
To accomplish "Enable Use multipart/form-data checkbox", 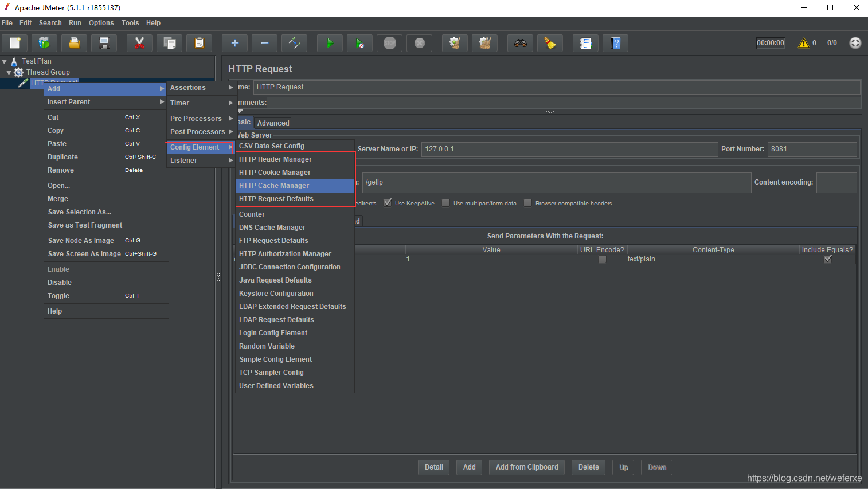I will point(445,203).
